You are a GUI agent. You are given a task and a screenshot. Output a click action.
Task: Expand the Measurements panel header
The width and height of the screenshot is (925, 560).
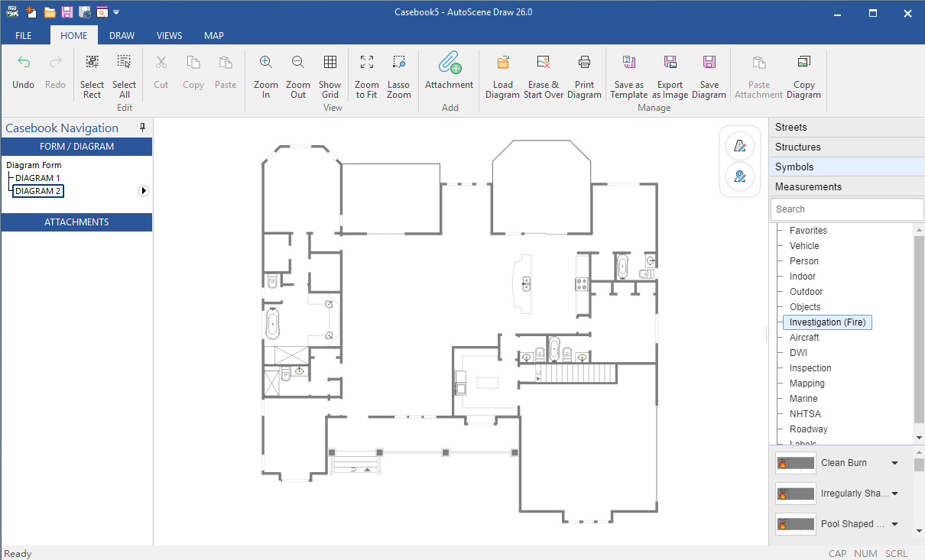pos(847,186)
